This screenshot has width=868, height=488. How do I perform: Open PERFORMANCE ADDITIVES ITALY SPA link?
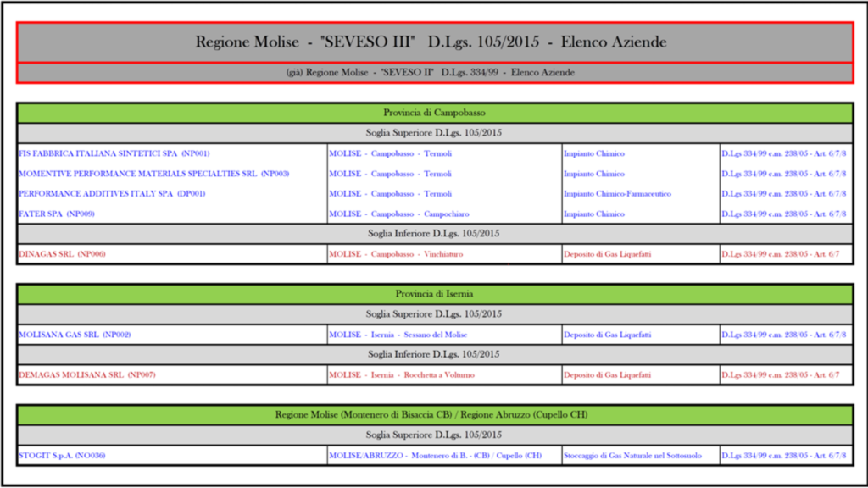coord(112,194)
